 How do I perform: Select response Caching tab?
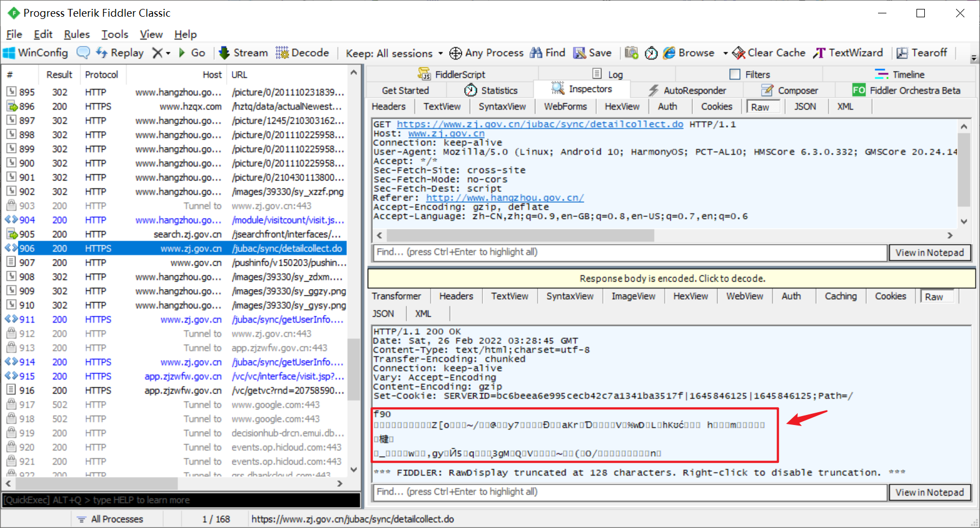point(841,296)
